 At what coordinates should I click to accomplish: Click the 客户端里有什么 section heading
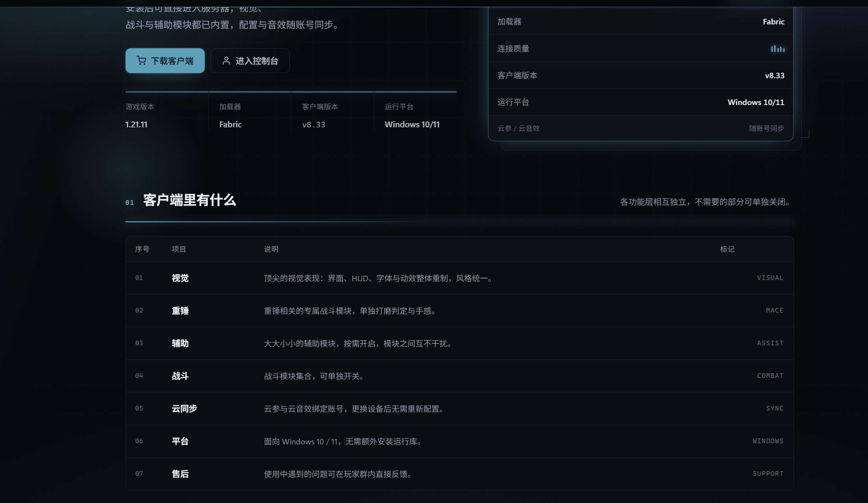coord(189,200)
